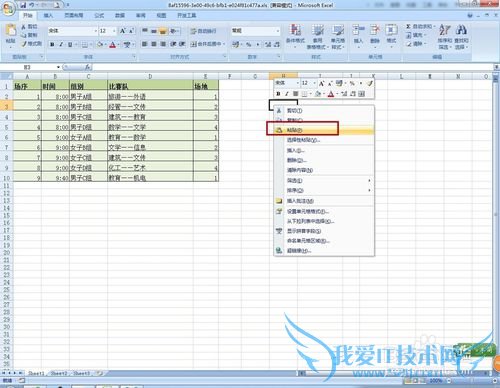Align text right in ribbon
The width and height of the screenshot is (500, 388).
coord(163,44)
